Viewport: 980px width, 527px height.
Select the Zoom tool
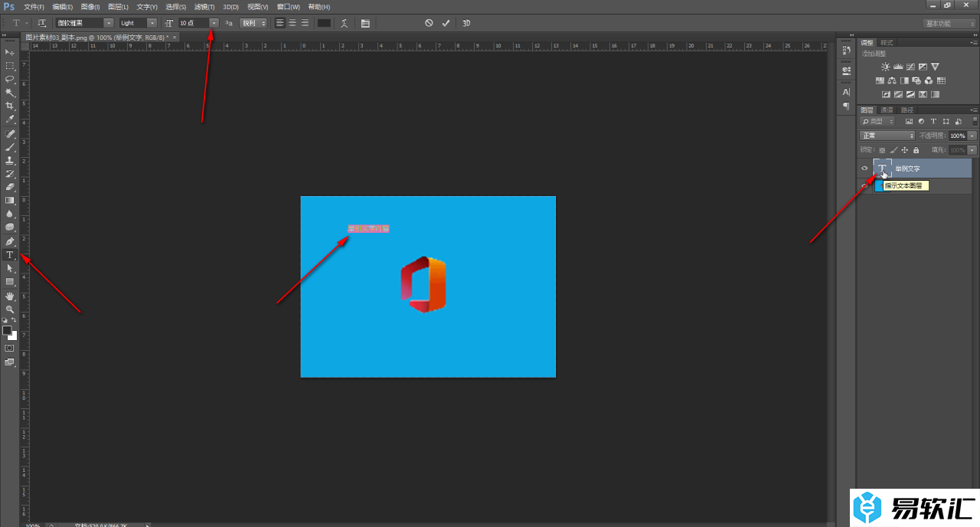coord(10,309)
